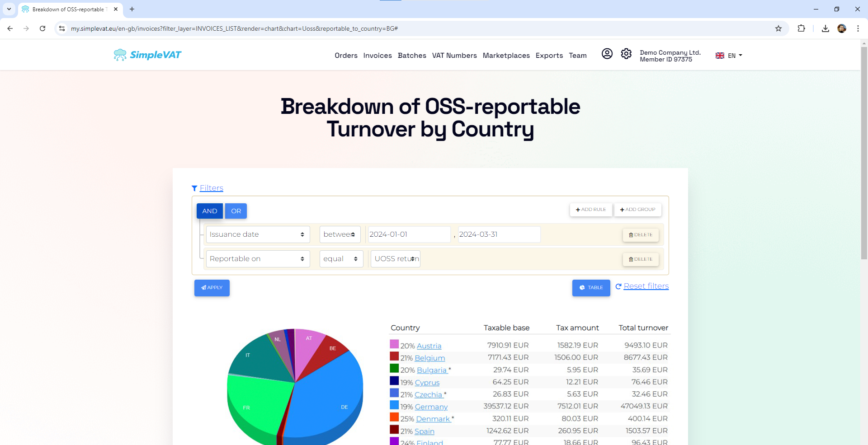
Task: Click the APPLY button
Action: point(212,288)
